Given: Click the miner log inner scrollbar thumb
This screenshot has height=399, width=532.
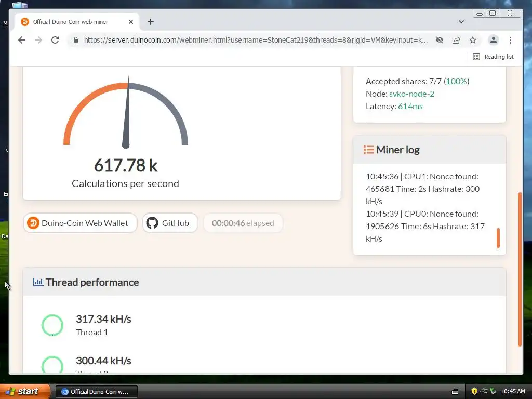Looking at the screenshot, I should tap(498, 237).
